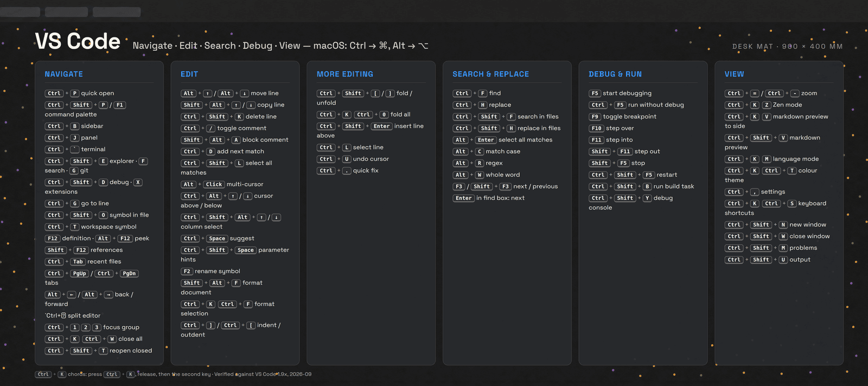
Task: Click the 'delete line' shortcut label
Action: tap(261, 117)
